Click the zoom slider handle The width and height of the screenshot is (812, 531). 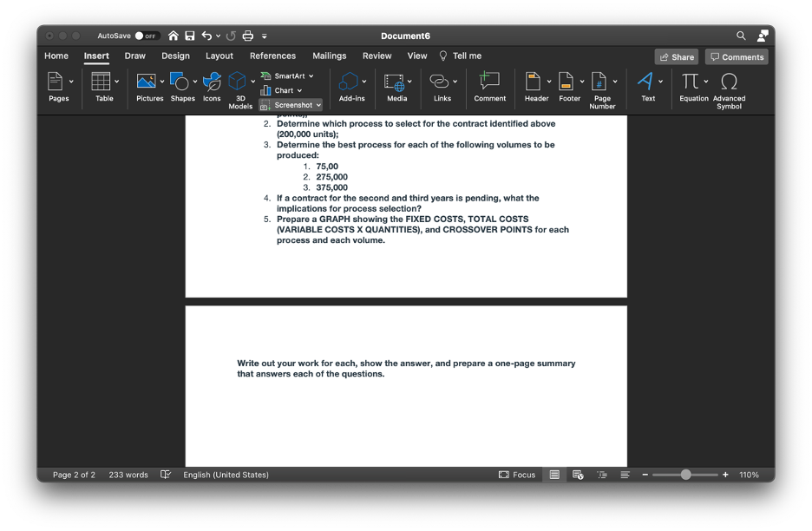685,475
